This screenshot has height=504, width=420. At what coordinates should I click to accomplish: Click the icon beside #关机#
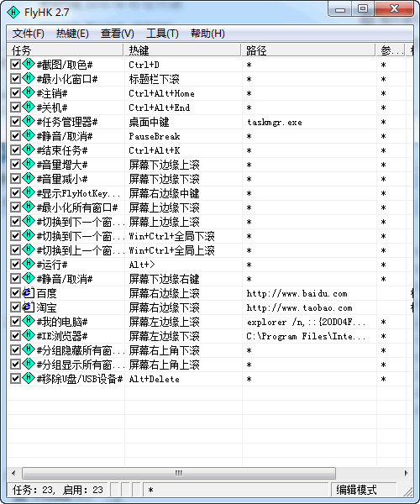click(x=29, y=107)
